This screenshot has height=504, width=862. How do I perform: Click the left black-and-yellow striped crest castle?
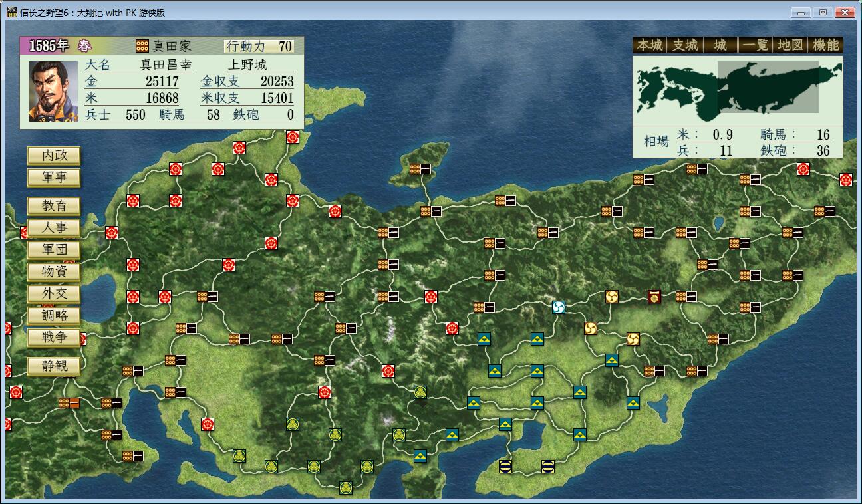505,466
